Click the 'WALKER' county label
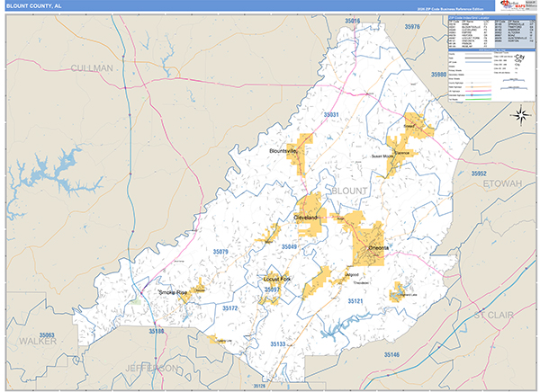 38,342
